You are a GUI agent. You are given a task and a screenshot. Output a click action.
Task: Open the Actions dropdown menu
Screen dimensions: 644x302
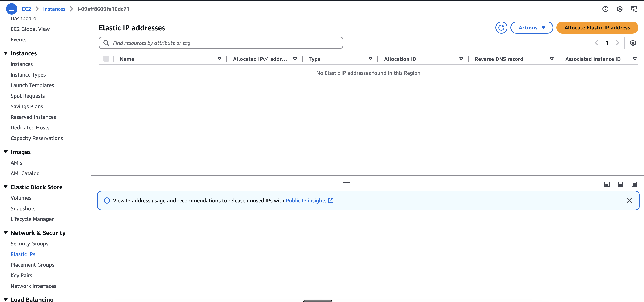click(x=531, y=28)
